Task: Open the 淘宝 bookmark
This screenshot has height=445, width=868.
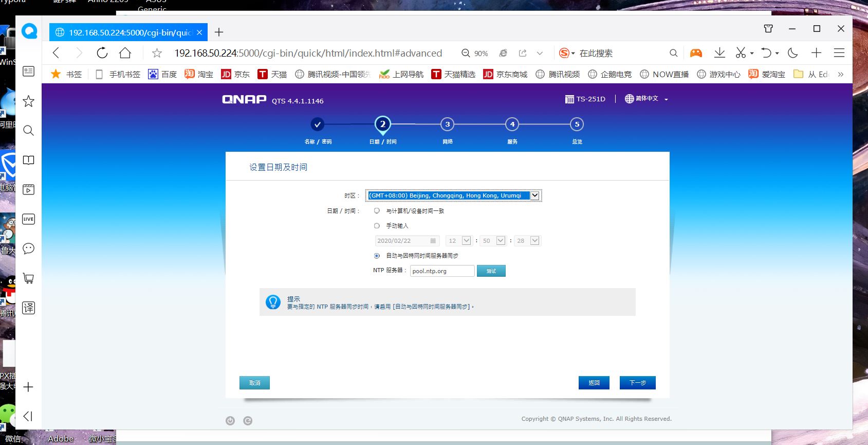Action: pyautogui.click(x=199, y=74)
